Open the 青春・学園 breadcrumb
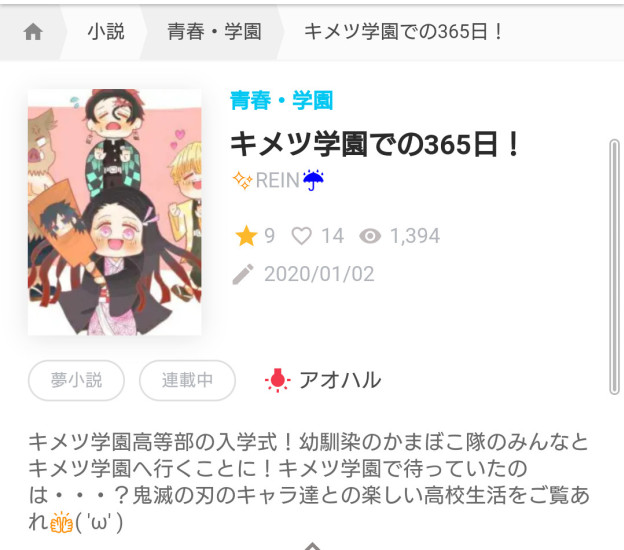624x550 pixels. tap(214, 31)
